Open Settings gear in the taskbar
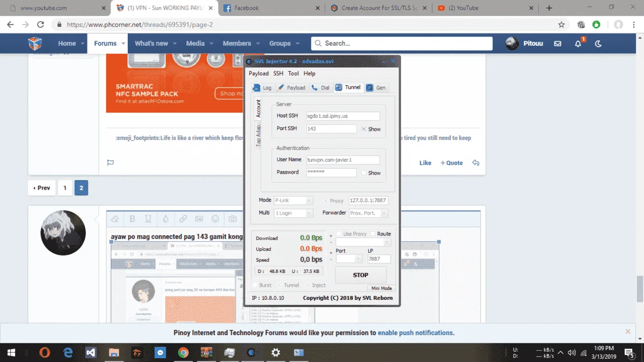644x362 pixels. coord(275,352)
